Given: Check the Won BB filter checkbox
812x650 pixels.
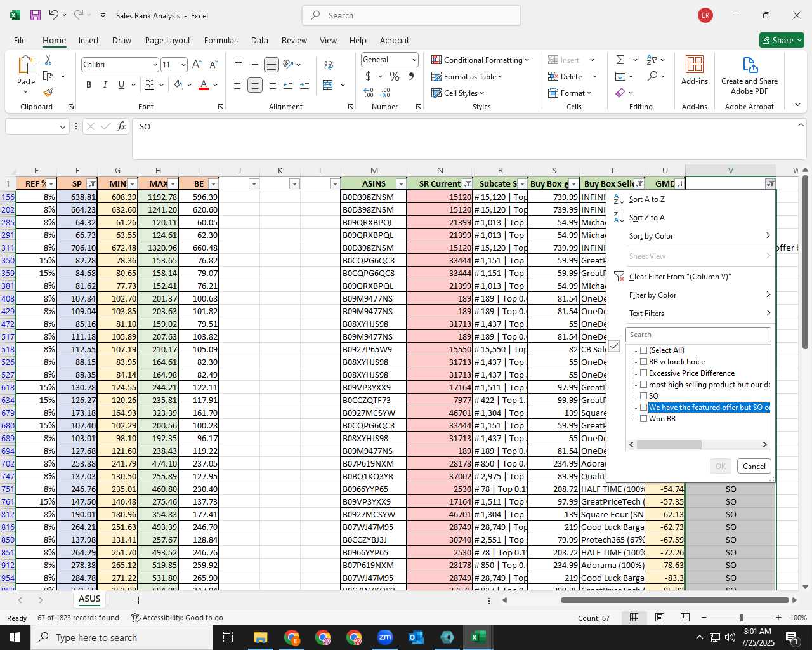Looking at the screenshot, I should 644,419.
